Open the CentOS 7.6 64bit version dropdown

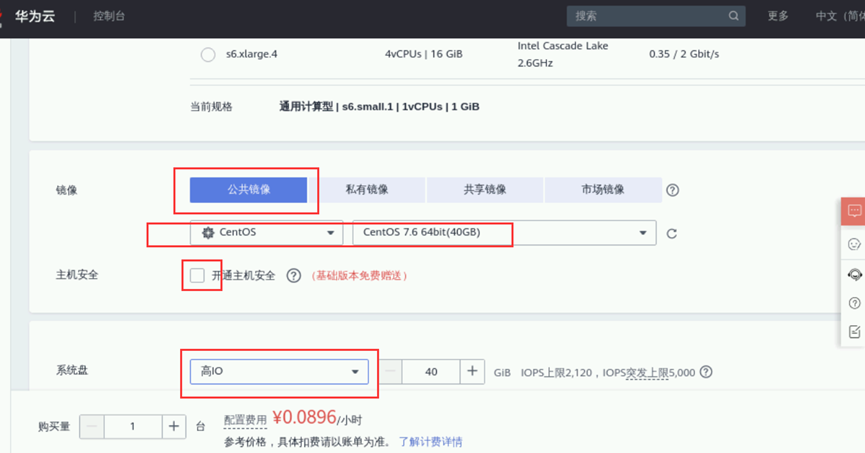504,232
